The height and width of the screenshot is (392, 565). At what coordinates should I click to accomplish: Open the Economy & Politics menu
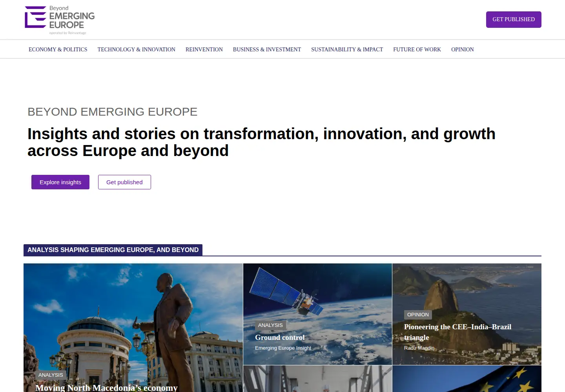pyautogui.click(x=58, y=49)
